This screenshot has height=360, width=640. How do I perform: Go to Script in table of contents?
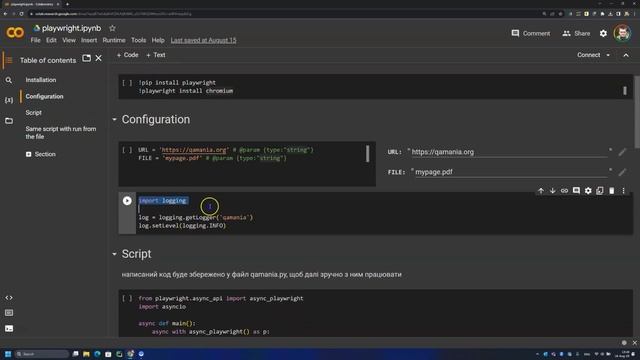(33, 112)
